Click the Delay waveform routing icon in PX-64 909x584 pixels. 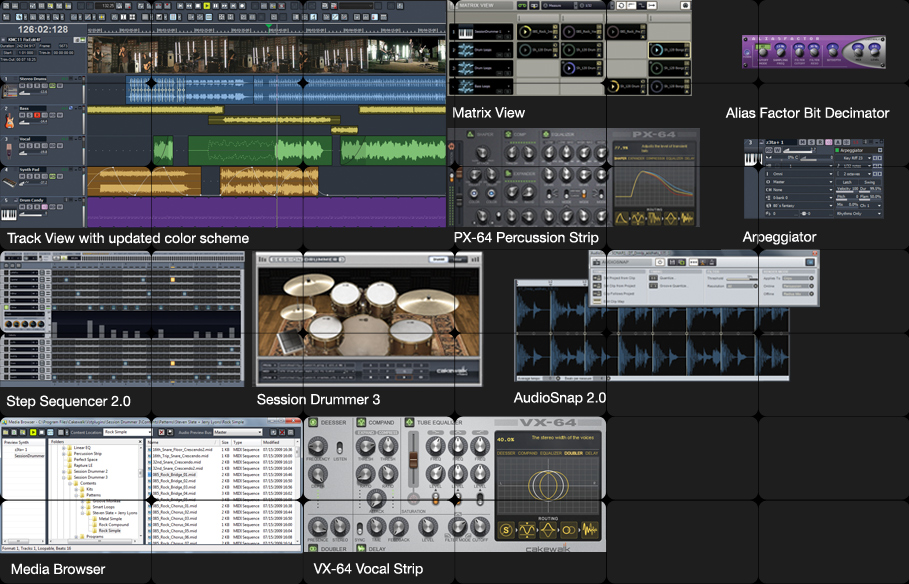pos(687,219)
